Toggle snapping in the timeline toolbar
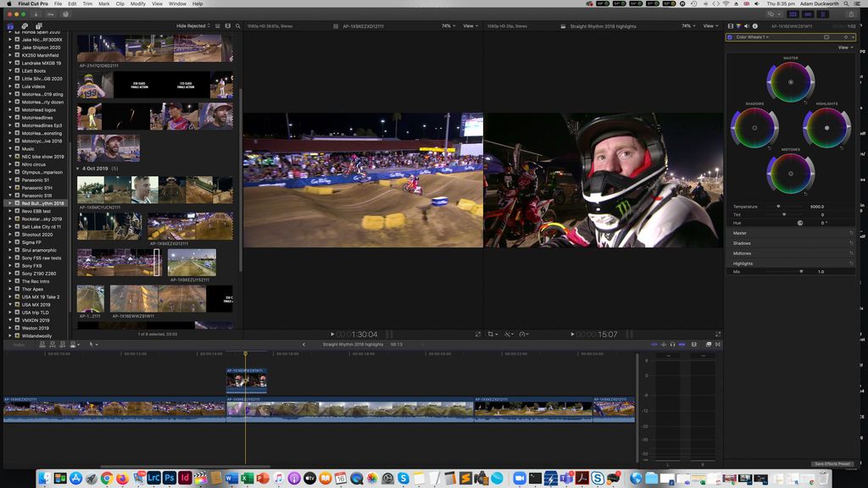 point(681,344)
